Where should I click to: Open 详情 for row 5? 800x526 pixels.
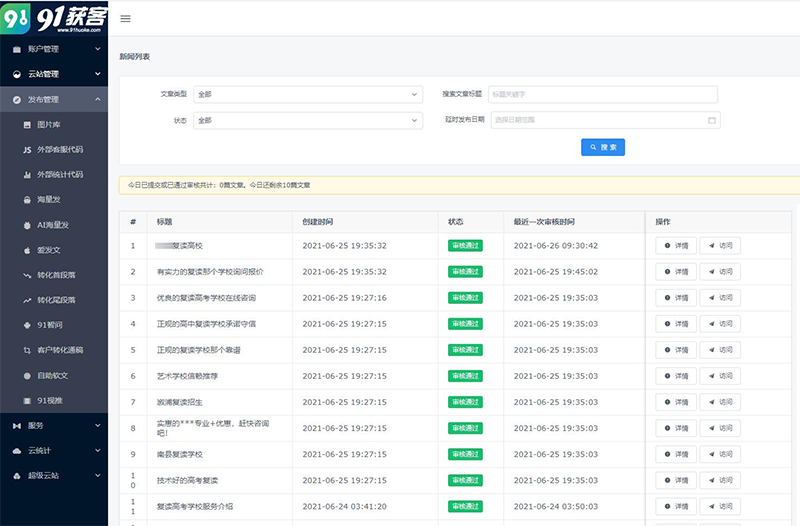[x=676, y=349]
